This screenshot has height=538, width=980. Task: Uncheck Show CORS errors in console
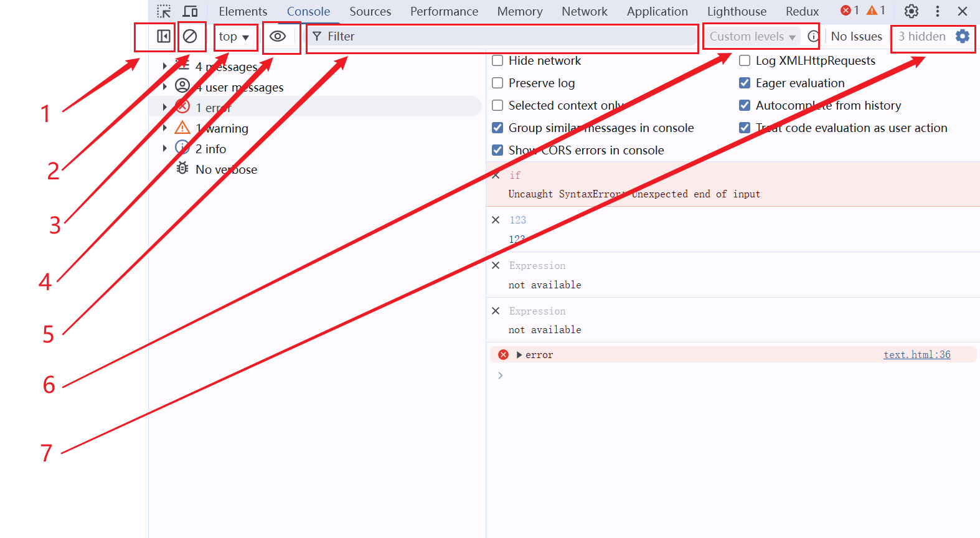pyautogui.click(x=497, y=150)
